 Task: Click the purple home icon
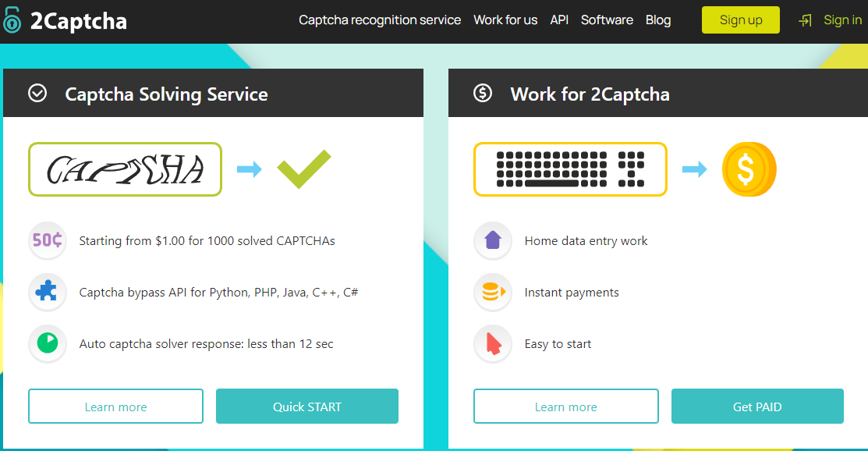click(x=493, y=240)
